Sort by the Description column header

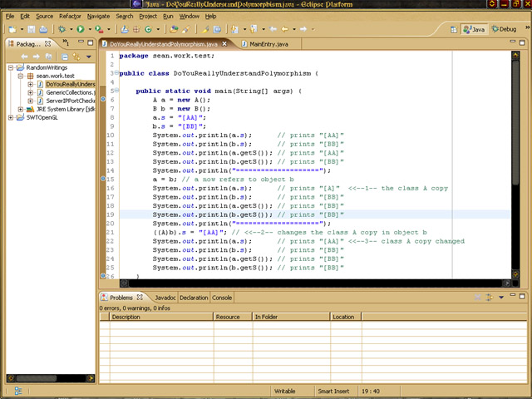click(x=161, y=317)
